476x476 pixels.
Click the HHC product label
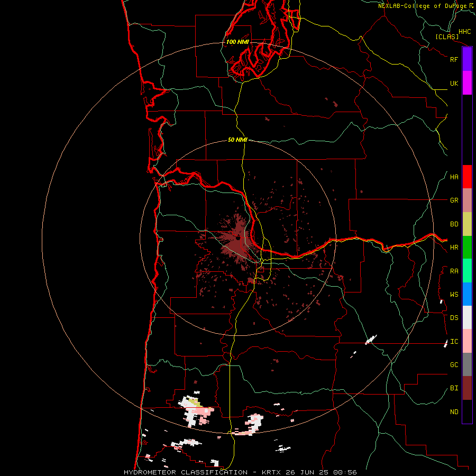point(464,32)
